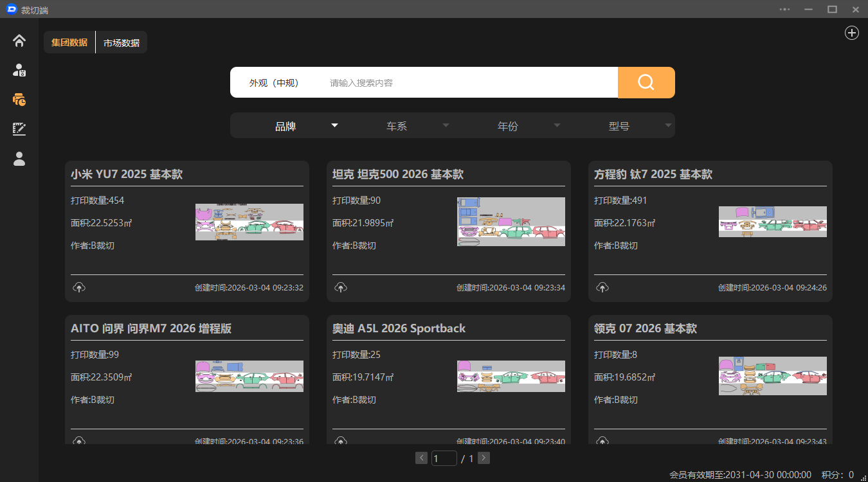The width and height of the screenshot is (868, 482).
Task: Click 面积:22.3509㎡ text
Action: pyautogui.click(x=102, y=377)
